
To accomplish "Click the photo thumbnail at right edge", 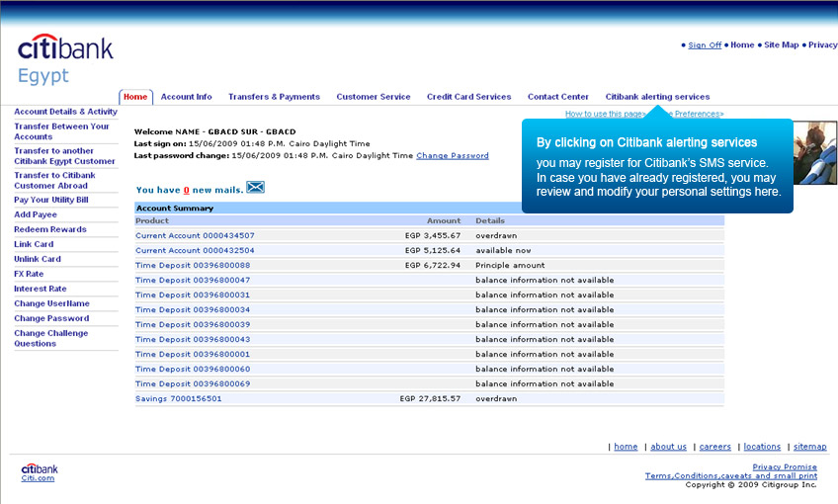I will click(816, 151).
